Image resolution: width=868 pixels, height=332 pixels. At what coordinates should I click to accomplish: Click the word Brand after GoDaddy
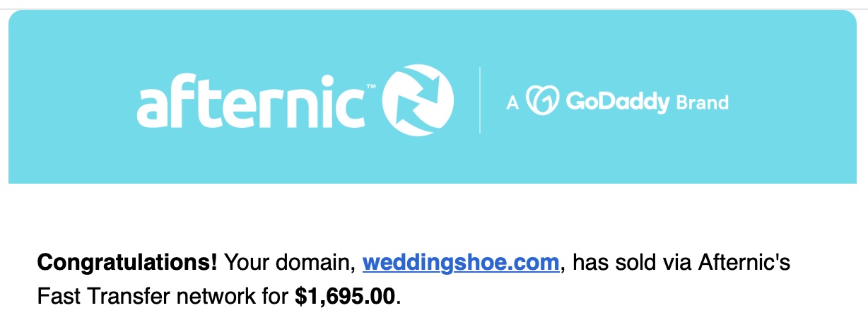pos(702,103)
